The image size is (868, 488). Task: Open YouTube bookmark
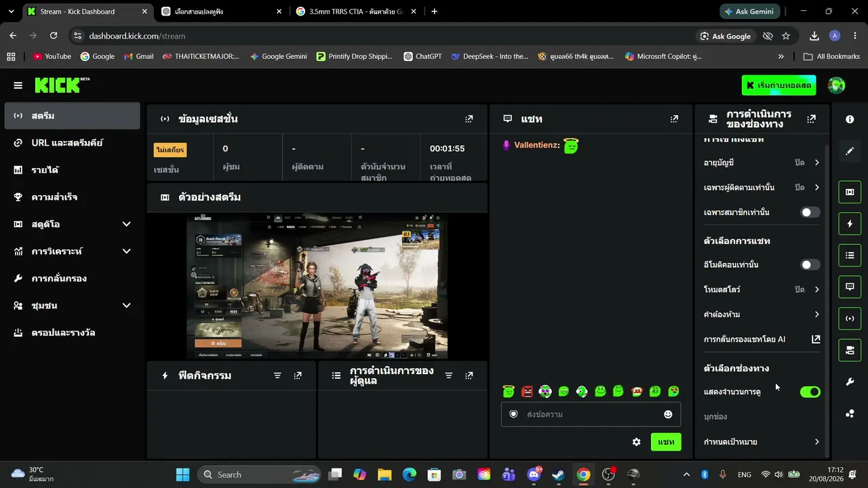point(52,56)
